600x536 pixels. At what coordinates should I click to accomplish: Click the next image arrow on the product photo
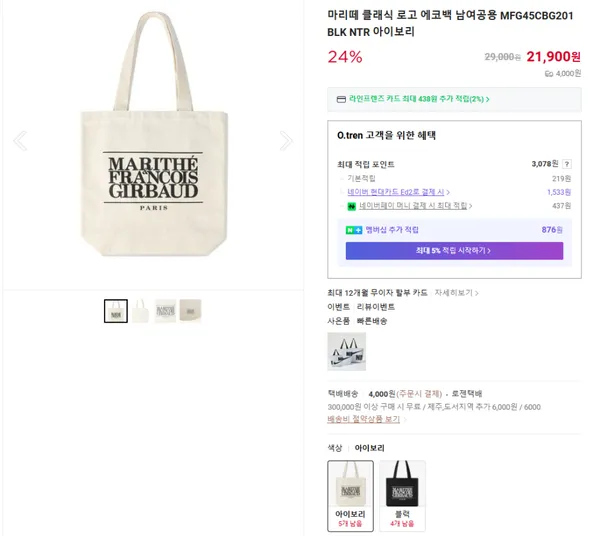286,140
